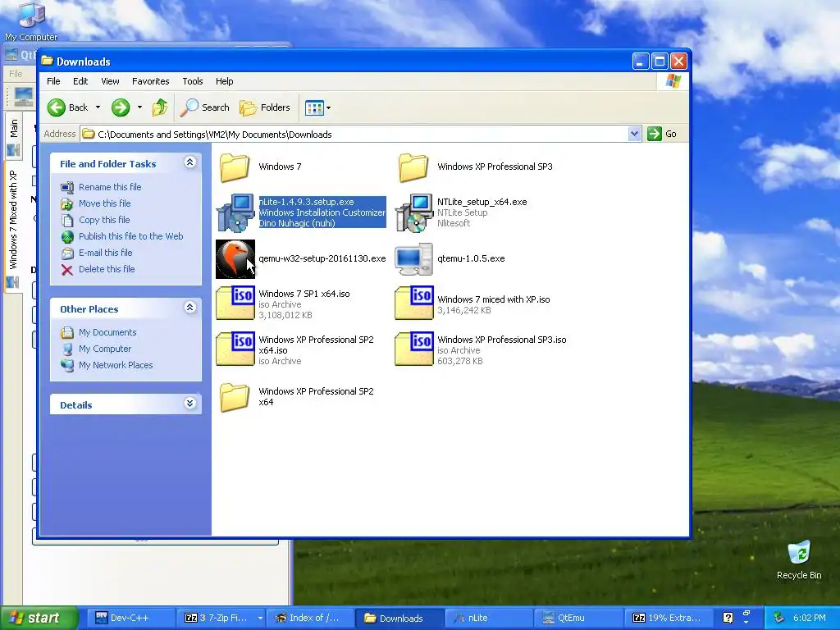
Task: Open the File menu in QtEmu window
Action: (x=16, y=74)
